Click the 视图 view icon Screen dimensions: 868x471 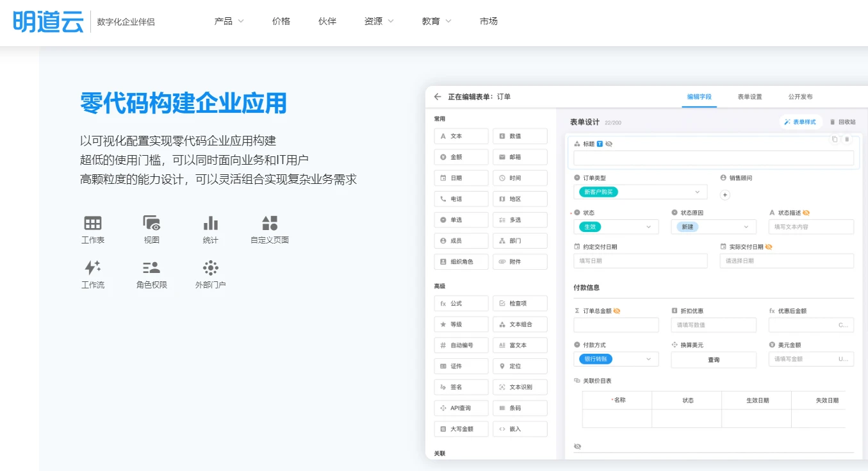tap(152, 223)
